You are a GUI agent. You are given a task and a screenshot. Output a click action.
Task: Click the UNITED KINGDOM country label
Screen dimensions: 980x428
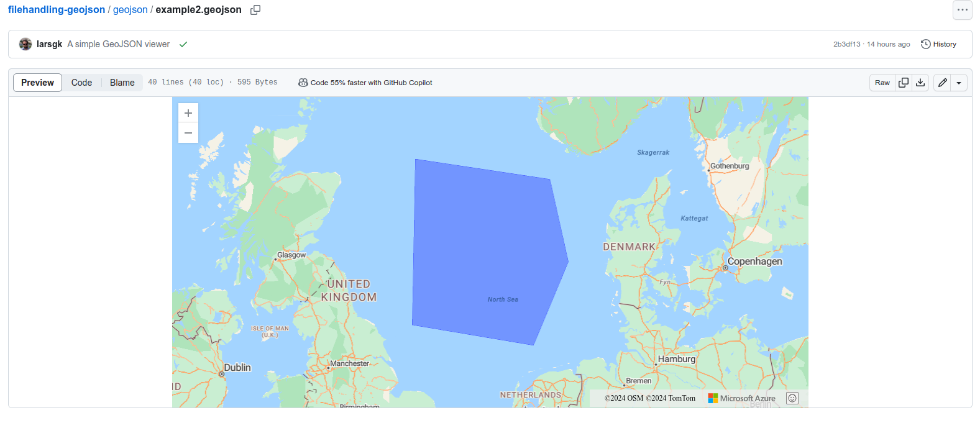click(349, 291)
